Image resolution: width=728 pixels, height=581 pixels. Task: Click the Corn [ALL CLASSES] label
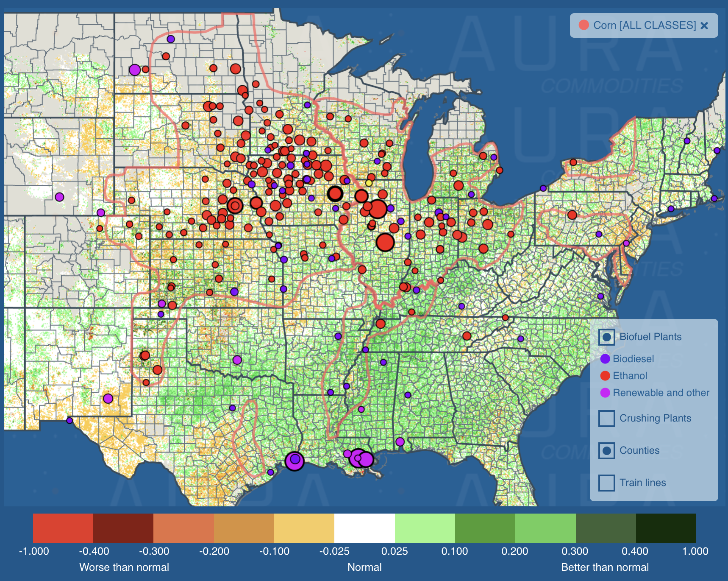point(644,25)
